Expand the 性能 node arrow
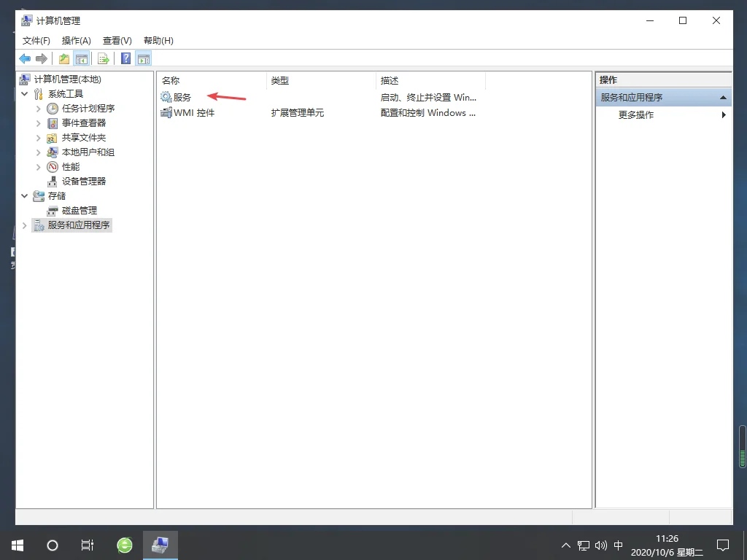 point(39,167)
